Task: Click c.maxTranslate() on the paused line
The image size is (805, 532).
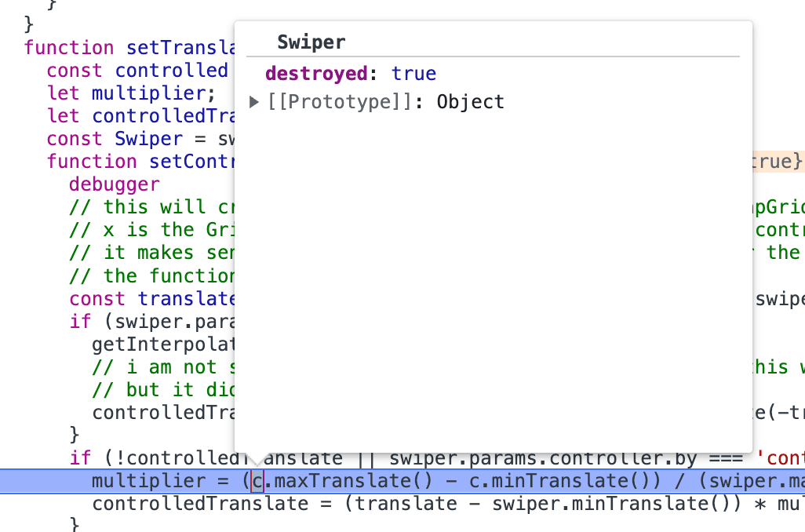Action: click(342, 481)
